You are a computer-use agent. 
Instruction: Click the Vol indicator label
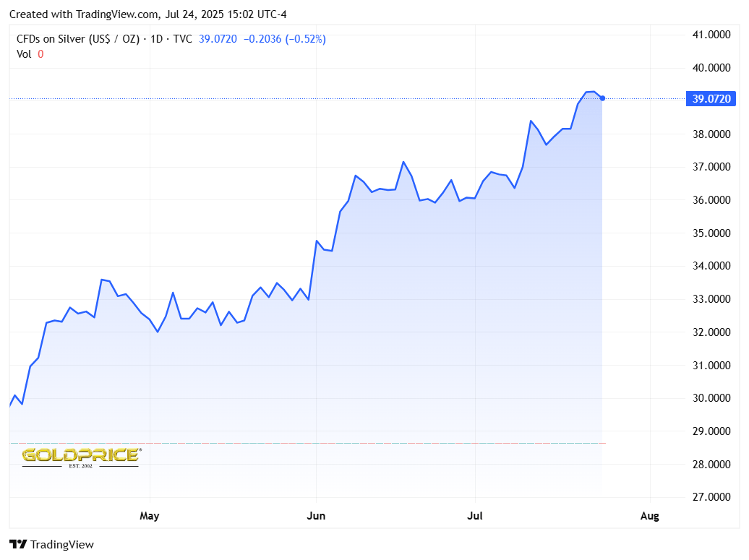24,53
